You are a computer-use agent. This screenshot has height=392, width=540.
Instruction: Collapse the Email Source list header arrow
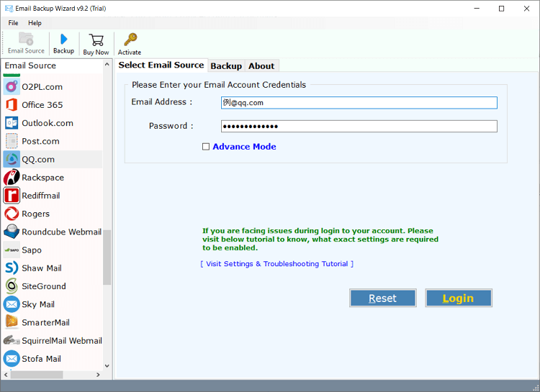(107, 65)
